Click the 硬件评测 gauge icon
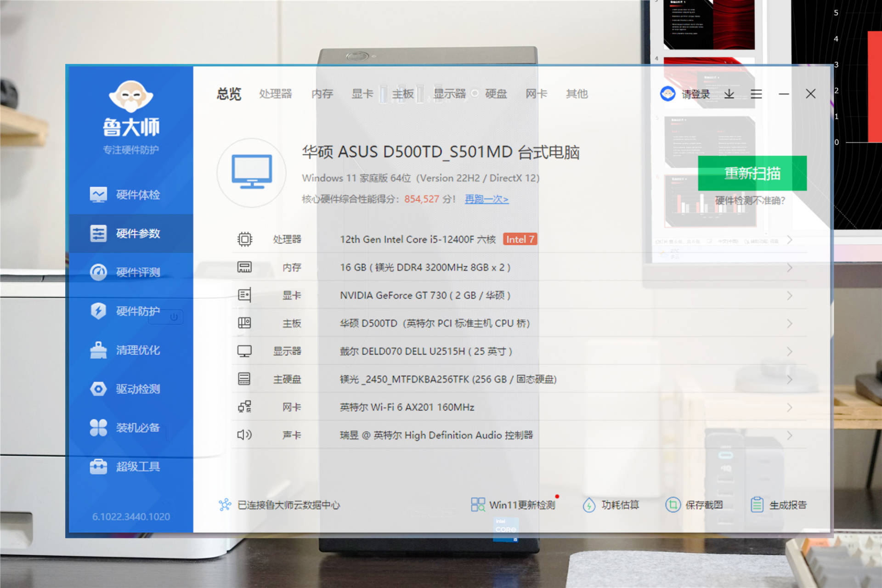The height and width of the screenshot is (588, 882). (x=98, y=272)
